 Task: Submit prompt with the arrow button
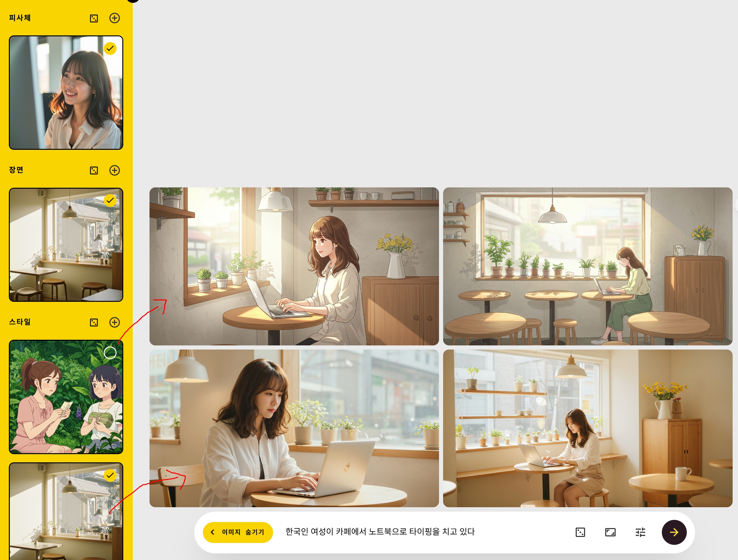click(x=674, y=532)
